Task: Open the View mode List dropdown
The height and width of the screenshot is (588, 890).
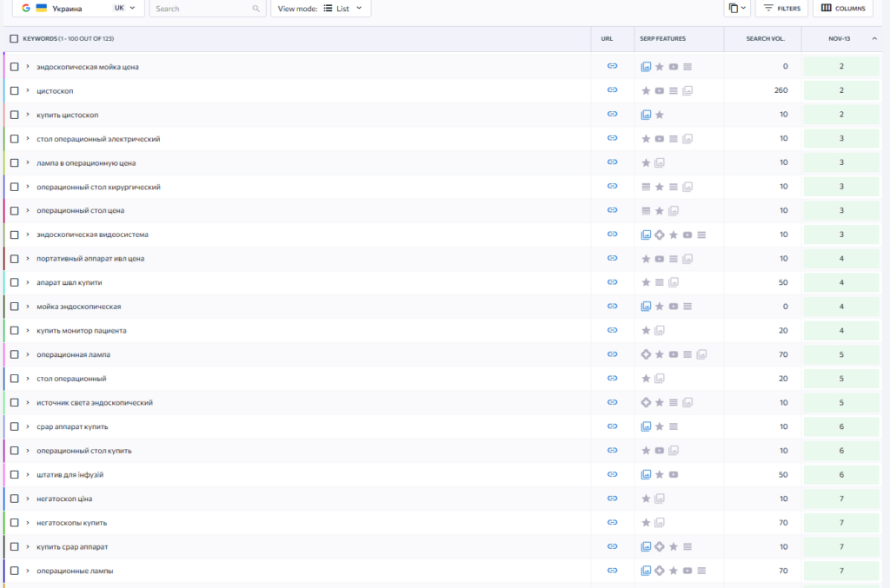Action: 321,9
